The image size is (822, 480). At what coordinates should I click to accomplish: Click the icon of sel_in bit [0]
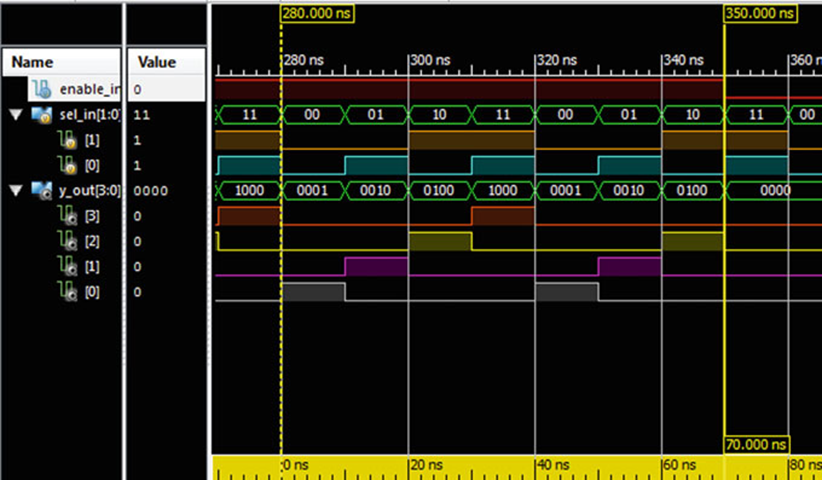67,166
